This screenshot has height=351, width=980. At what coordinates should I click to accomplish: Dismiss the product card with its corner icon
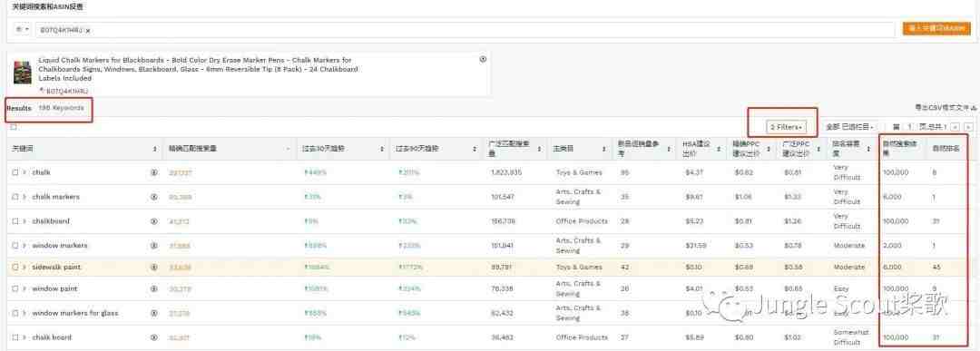[483, 59]
